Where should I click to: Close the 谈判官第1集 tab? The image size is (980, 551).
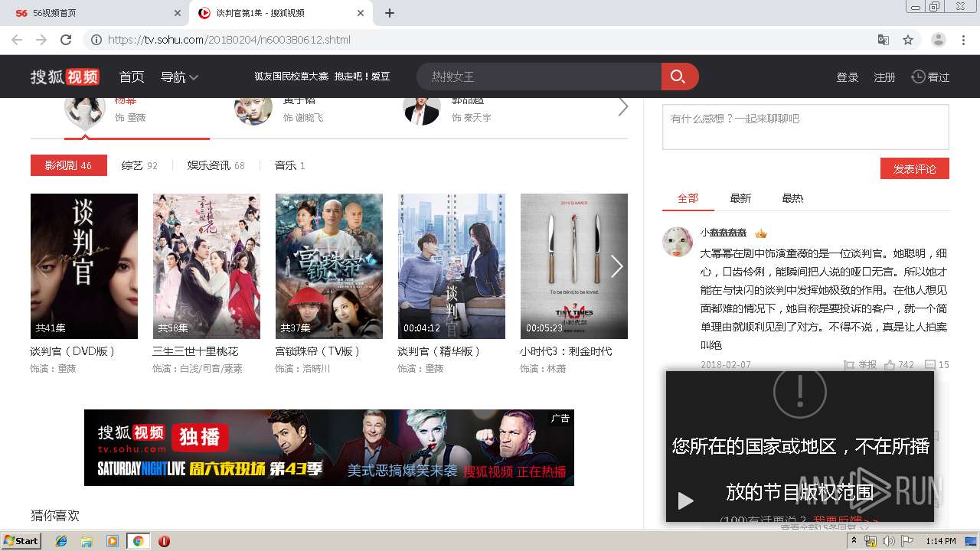pos(361,13)
